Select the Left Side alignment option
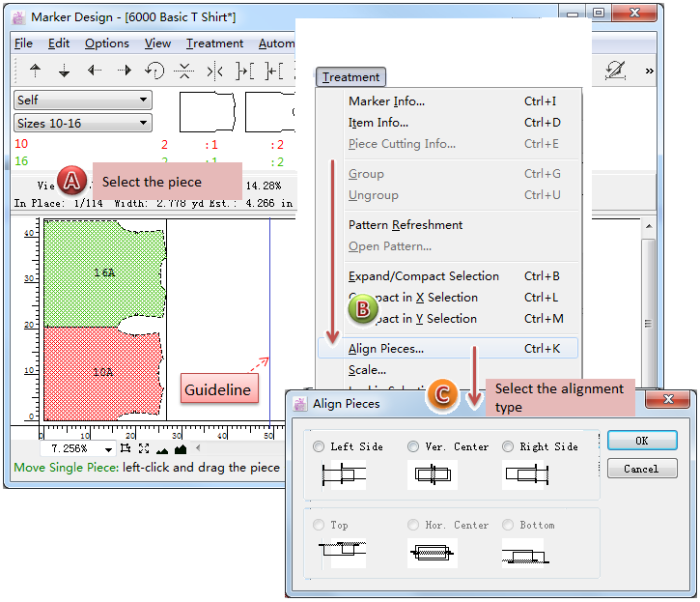The width and height of the screenshot is (700, 602). pos(320,446)
